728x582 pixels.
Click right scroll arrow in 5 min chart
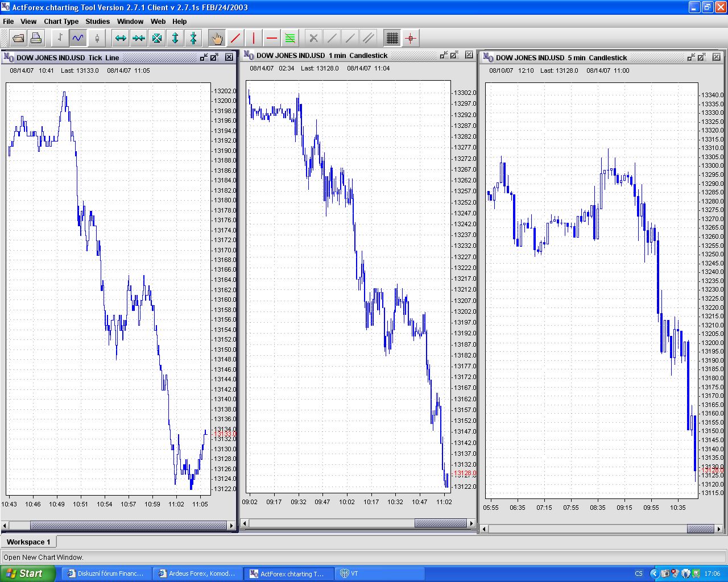pos(719,529)
